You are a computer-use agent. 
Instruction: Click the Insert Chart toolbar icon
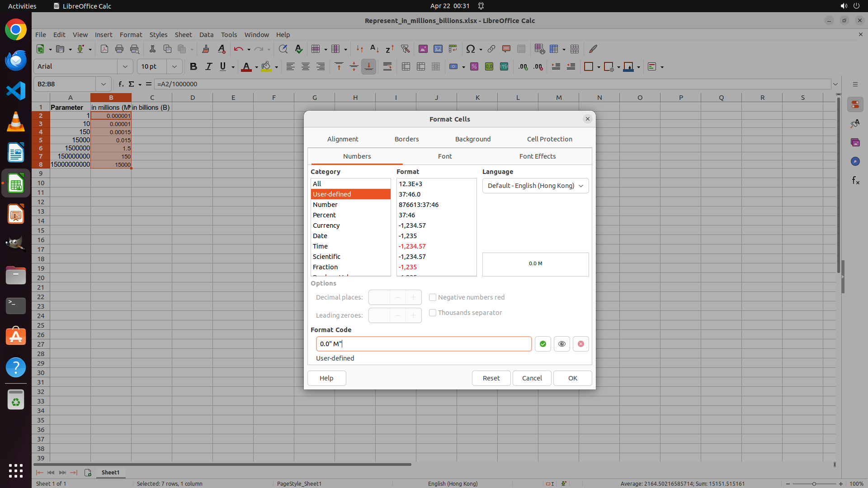tap(438, 49)
